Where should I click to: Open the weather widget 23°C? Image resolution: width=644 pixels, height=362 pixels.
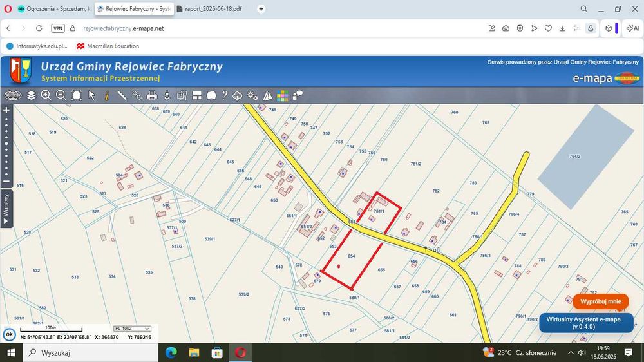point(520,352)
